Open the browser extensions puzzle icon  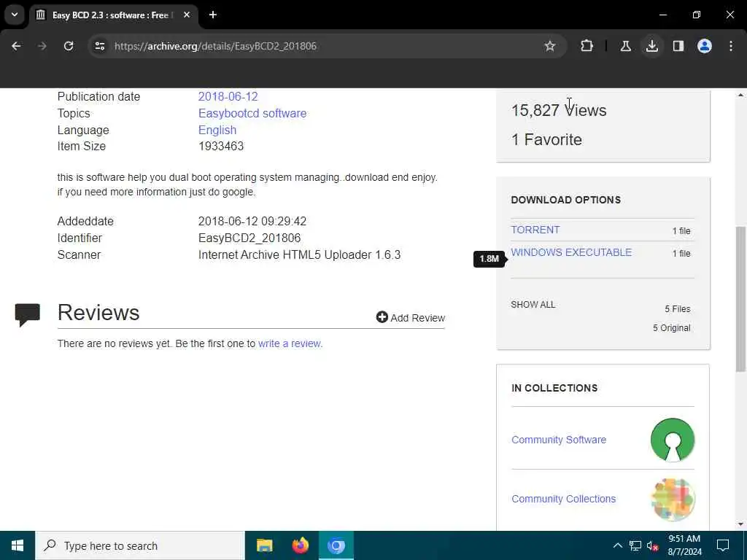[587, 46]
